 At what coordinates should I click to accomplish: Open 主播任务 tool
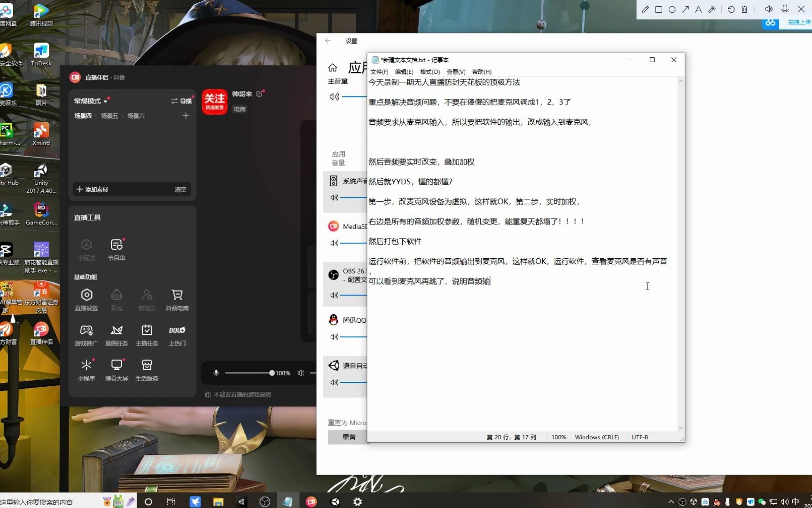coord(147,335)
